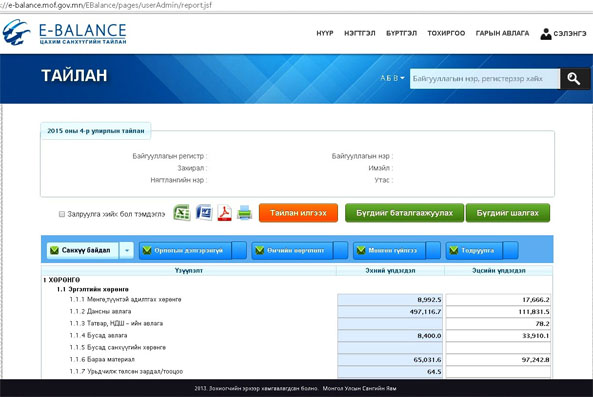
Task: Click green envelope icon on Тодруулга tab
Action: [454, 250]
